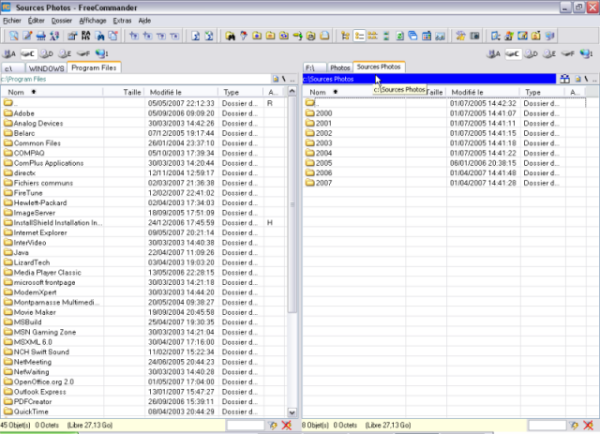Click the right panel quick filter input field
Viewport: 600px width, 434px height.
click(x=547, y=425)
